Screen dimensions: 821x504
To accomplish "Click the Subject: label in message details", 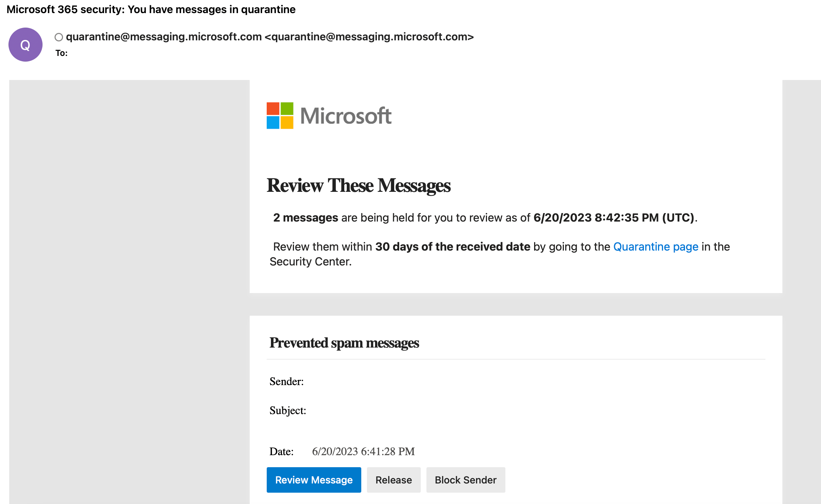I will tap(288, 411).
